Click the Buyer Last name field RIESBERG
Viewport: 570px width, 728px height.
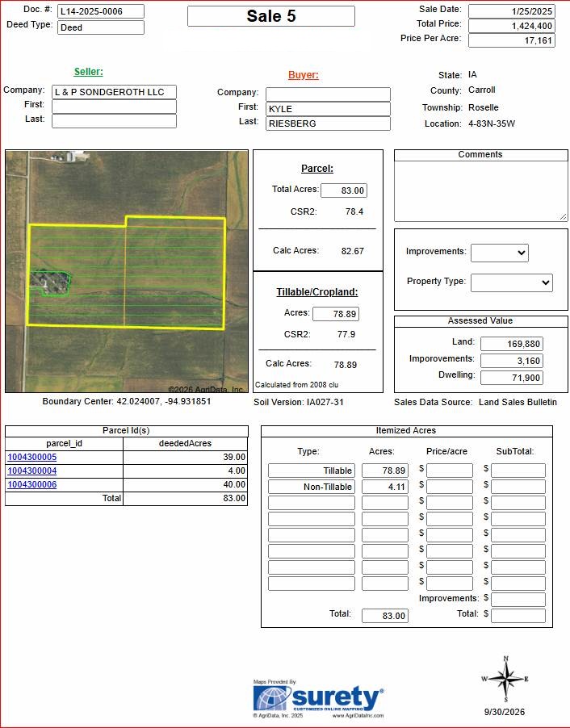(x=328, y=123)
